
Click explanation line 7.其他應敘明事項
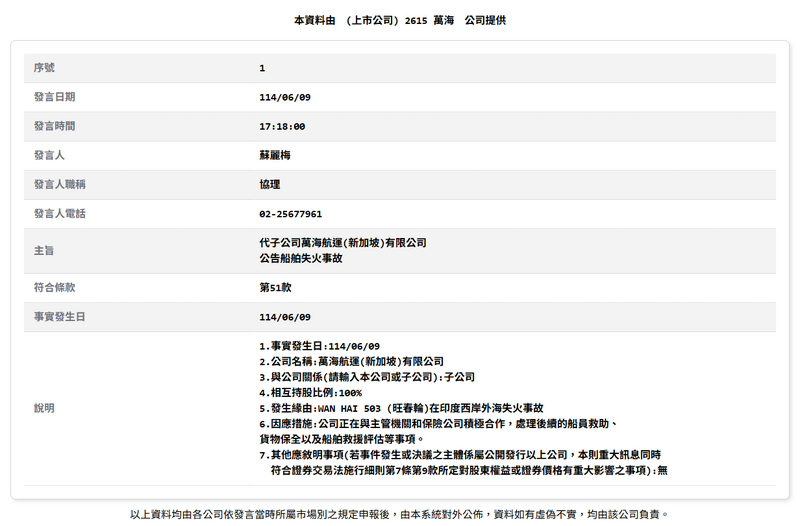460,455
